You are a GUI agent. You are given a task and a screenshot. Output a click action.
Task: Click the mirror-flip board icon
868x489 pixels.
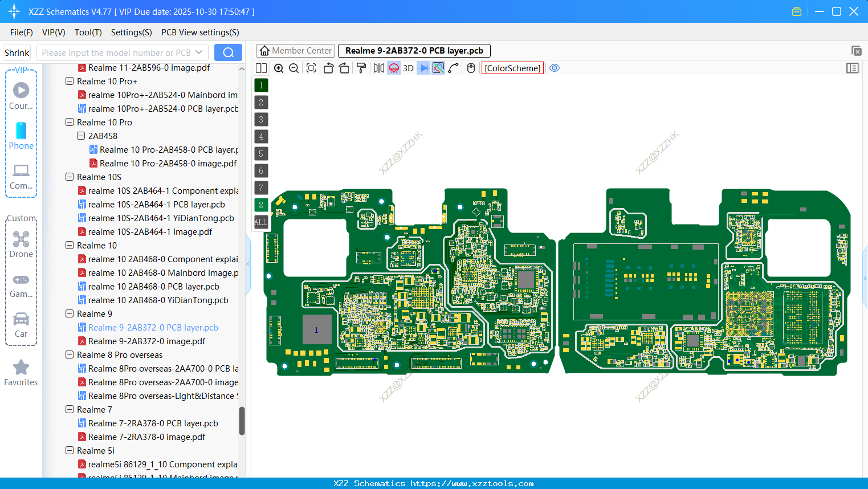378,68
